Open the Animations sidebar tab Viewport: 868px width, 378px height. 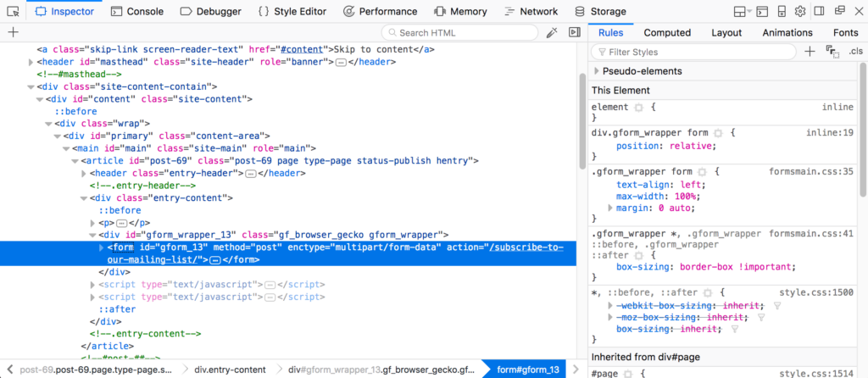[787, 33]
